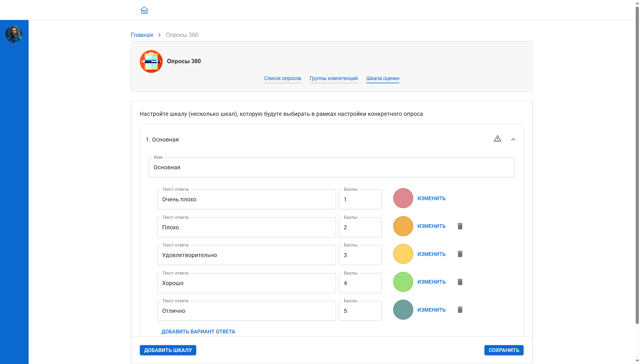Click Добавить вариант ответа link

tap(198, 332)
